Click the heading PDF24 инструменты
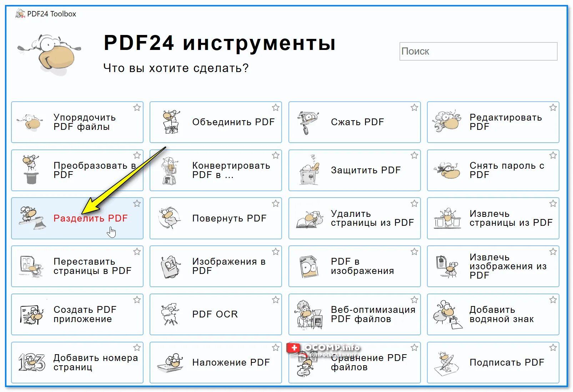 [x=220, y=43]
